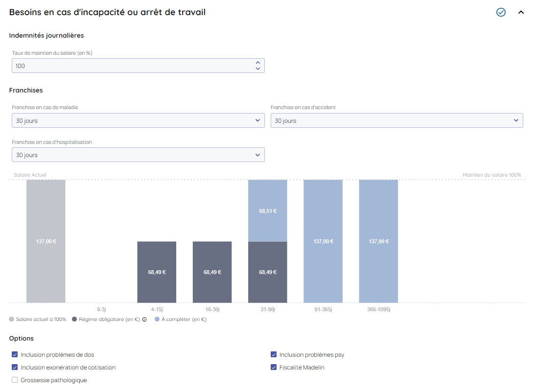Click info icon beside Régime obligatoire legend

[144, 320]
